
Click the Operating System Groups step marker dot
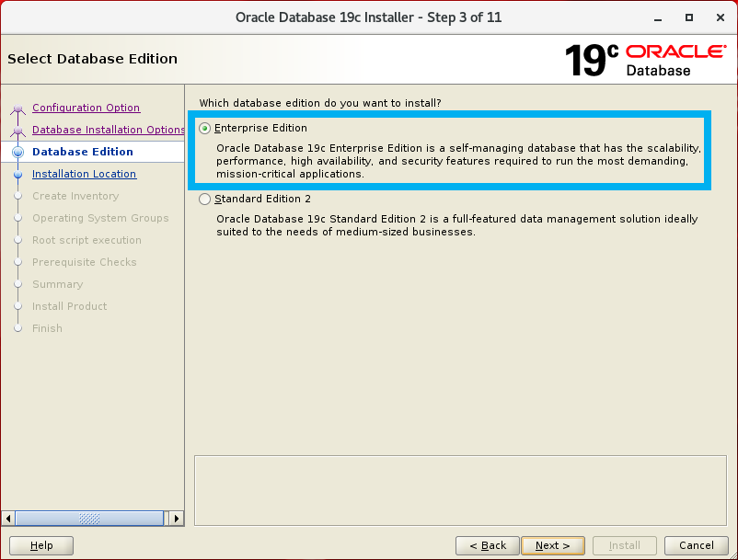pyautogui.click(x=17, y=218)
